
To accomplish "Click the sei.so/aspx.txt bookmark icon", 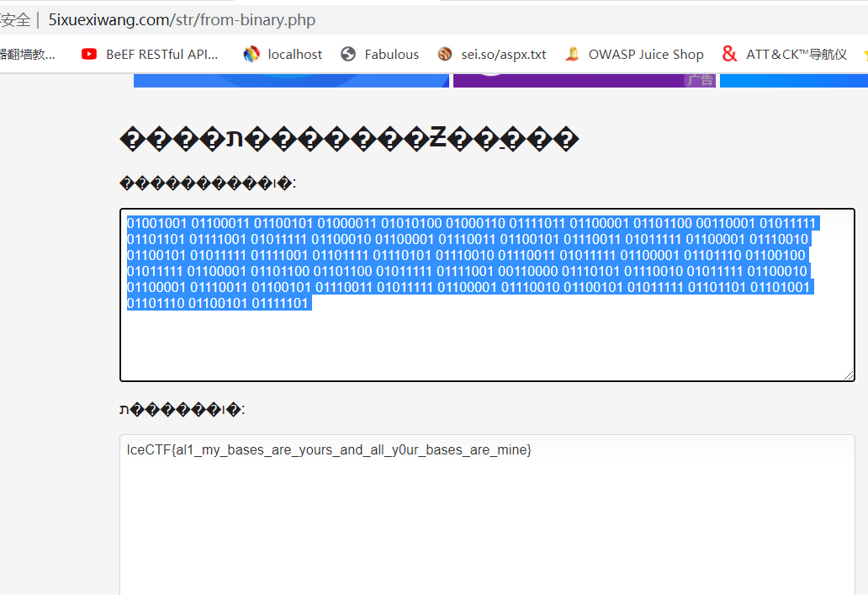I will [x=445, y=55].
